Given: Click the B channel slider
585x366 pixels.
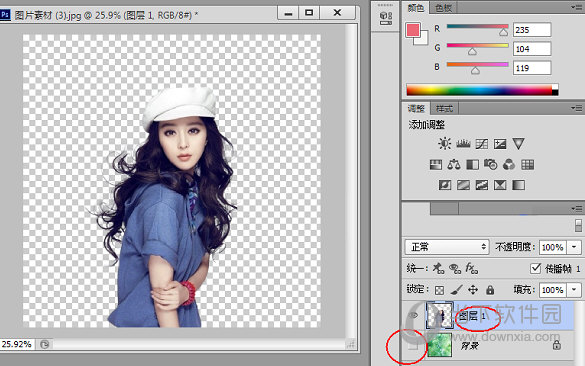Looking at the screenshot, I should (x=477, y=65).
